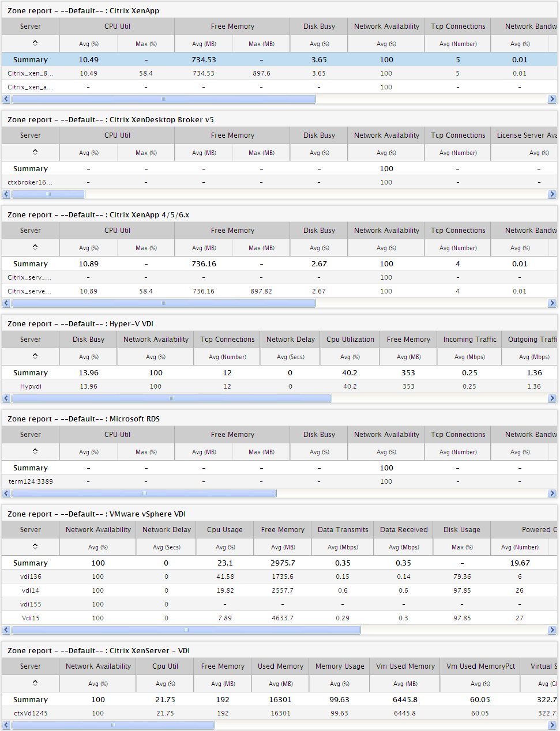Select the term124:3389 server row

[280, 481]
